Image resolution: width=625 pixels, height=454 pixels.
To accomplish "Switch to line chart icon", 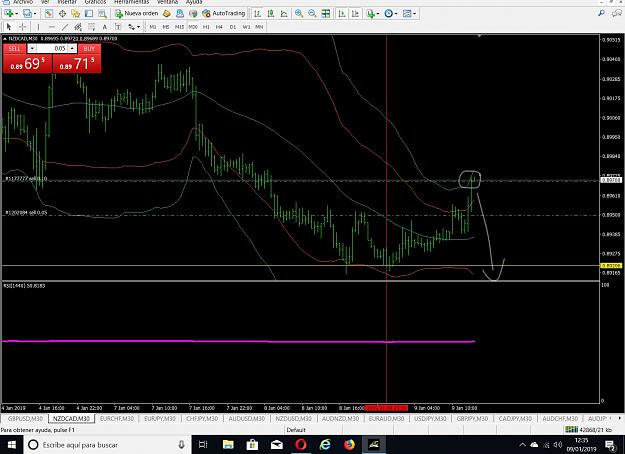I will tap(284, 14).
